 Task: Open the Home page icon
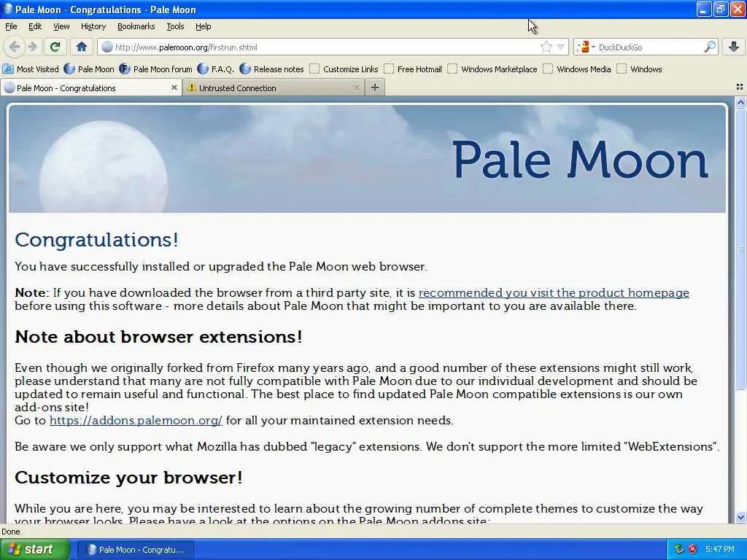[82, 47]
